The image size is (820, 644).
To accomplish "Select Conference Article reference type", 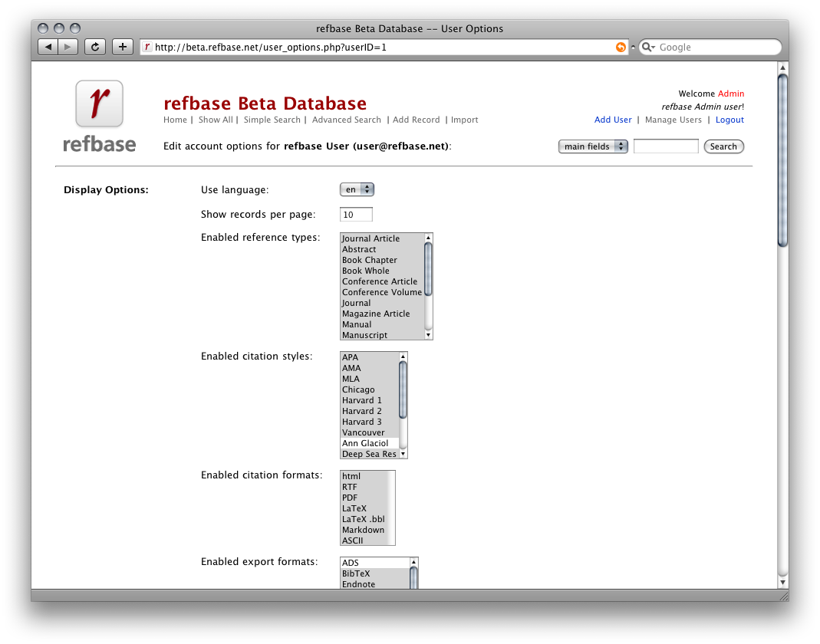I will point(382,281).
